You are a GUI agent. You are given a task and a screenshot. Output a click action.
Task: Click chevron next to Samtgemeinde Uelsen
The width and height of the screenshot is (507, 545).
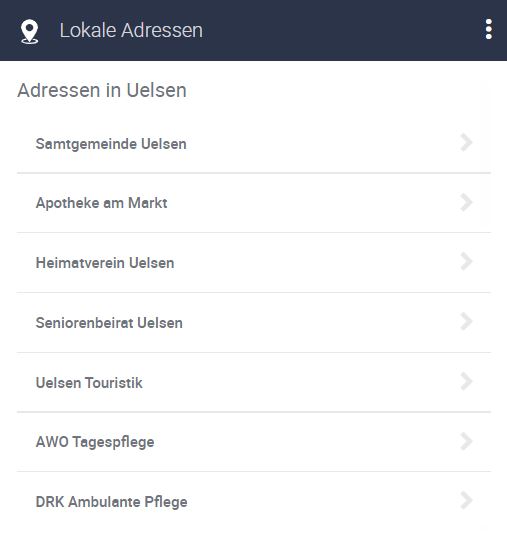point(466,143)
